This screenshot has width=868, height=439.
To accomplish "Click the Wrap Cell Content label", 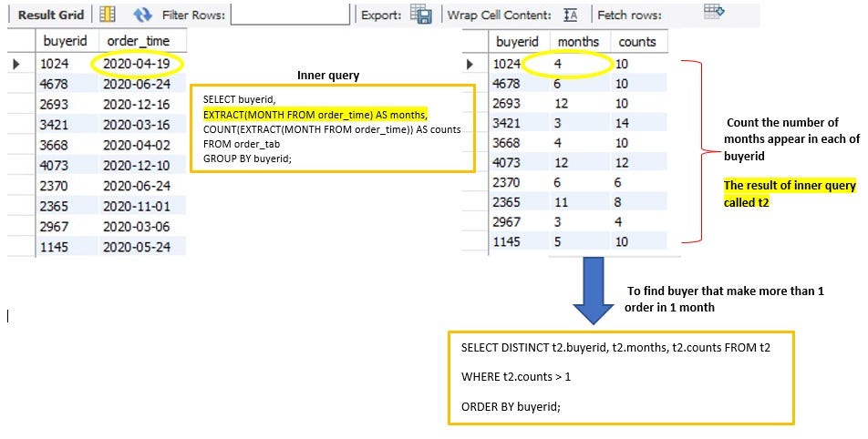I will [x=500, y=15].
